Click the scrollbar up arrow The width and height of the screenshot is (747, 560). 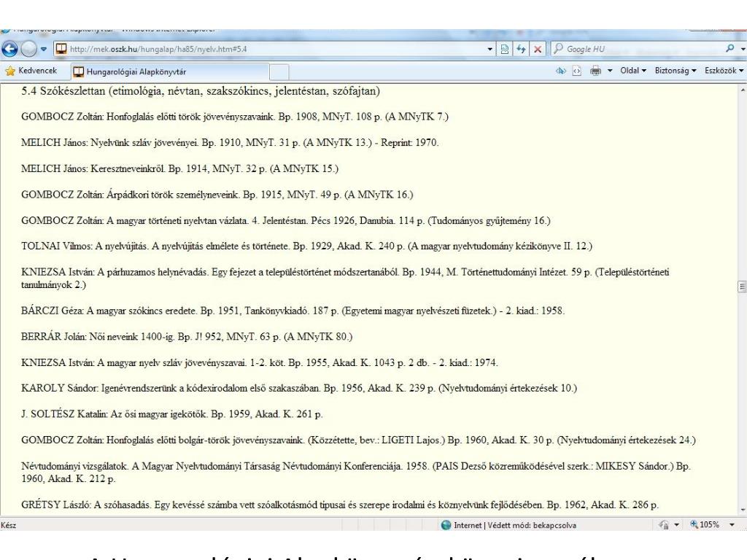tap(742, 89)
